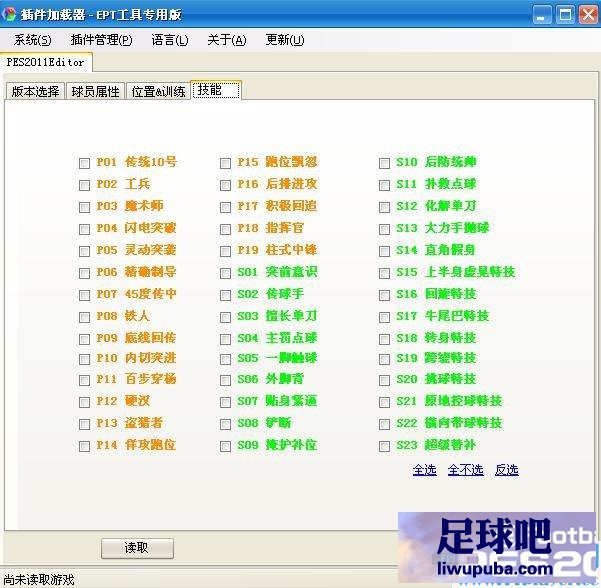The image size is (601, 588).
Task: Check the P03 魔术师 skill
Action: 84,207
